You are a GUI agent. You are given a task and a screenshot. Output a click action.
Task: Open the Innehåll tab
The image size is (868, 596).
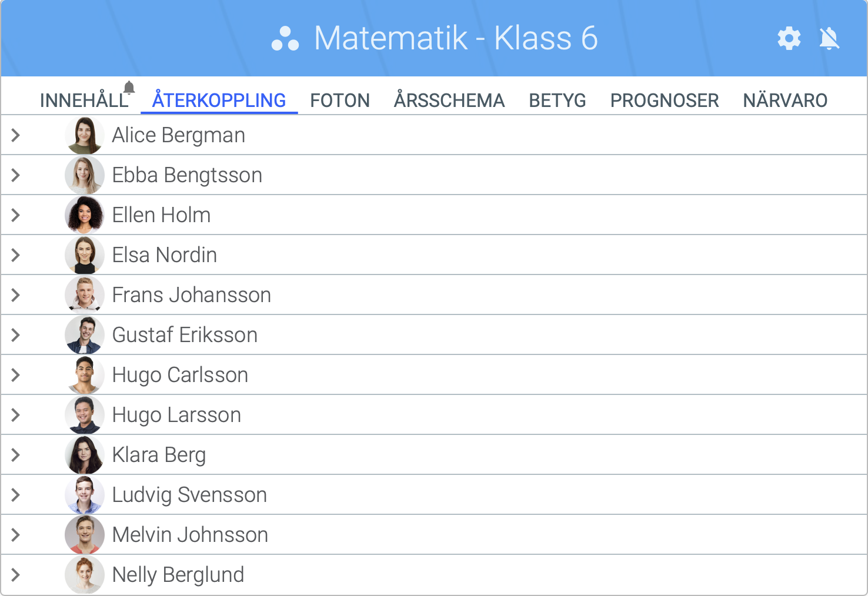click(84, 101)
